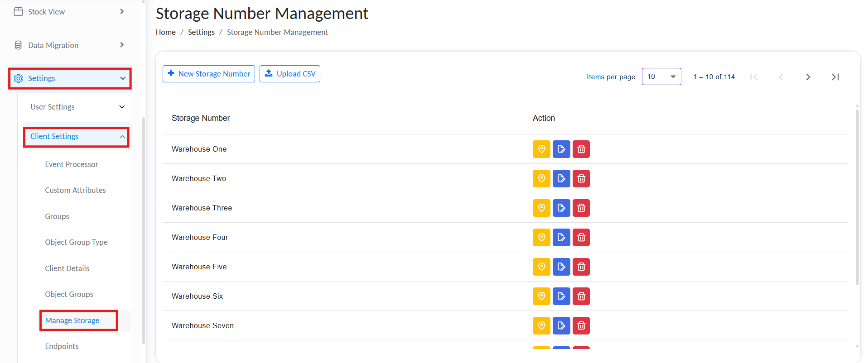Viewport: 868px width, 363px height.
Task: Click the red trash icon for Warehouse Six
Action: [x=581, y=296]
